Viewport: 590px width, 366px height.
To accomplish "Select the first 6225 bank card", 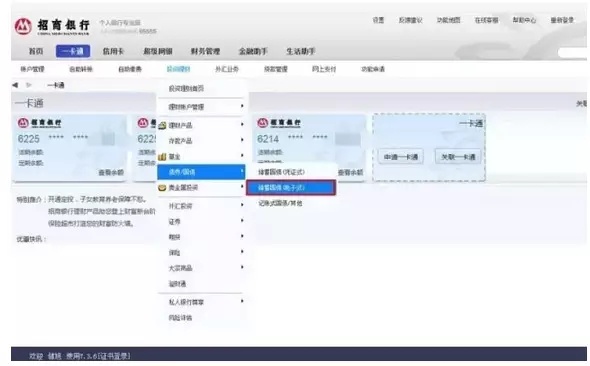I will [70, 148].
